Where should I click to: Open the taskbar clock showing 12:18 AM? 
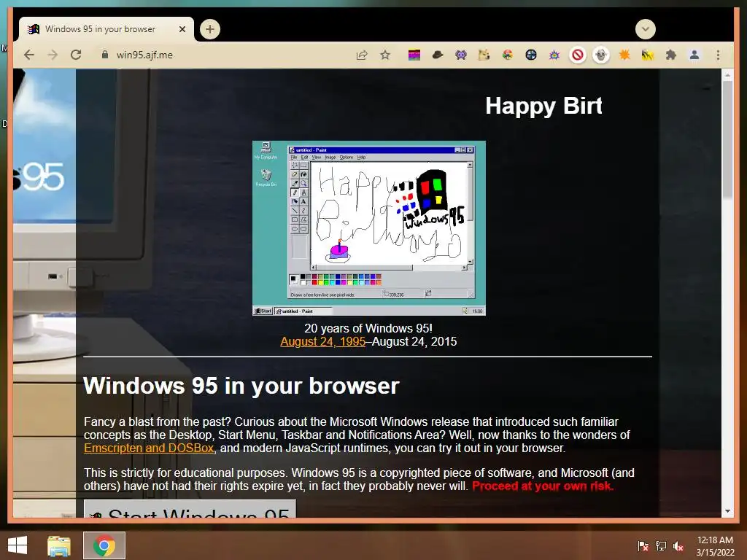[715, 546]
